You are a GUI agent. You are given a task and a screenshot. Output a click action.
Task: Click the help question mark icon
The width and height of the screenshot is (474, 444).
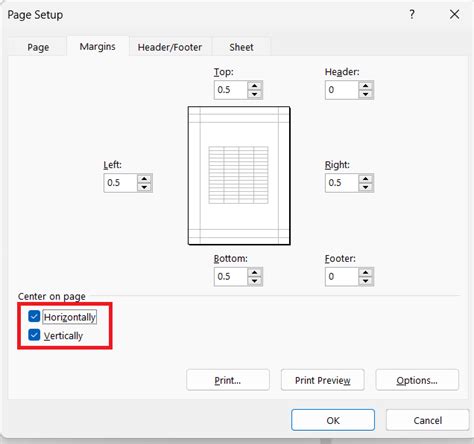(412, 14)
